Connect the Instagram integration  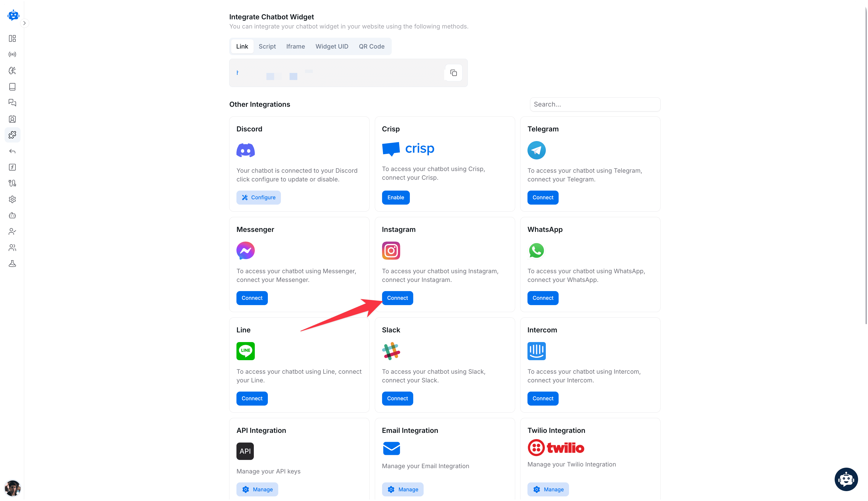coord(397,298)
